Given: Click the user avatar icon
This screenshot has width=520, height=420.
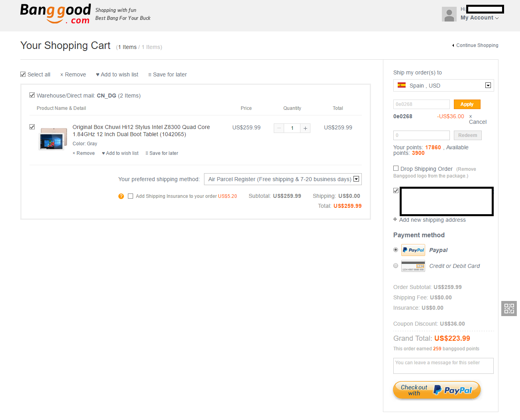Looking at the screenshot, I should click(449, 14).
